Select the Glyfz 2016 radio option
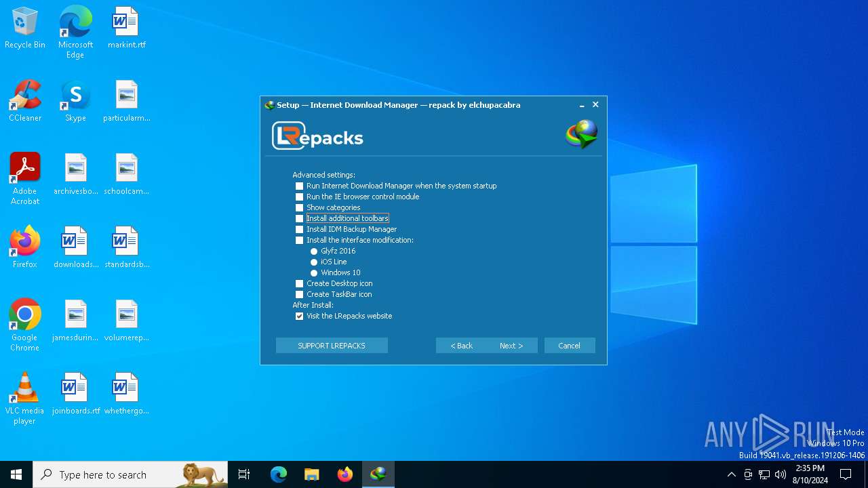This screenshot has width=868, height=488. [314, 251]
